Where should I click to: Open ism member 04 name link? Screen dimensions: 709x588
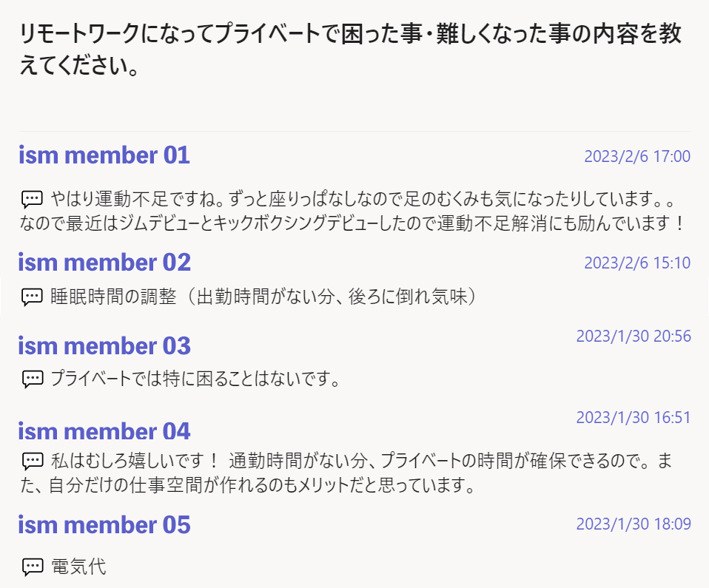[104, 430]
